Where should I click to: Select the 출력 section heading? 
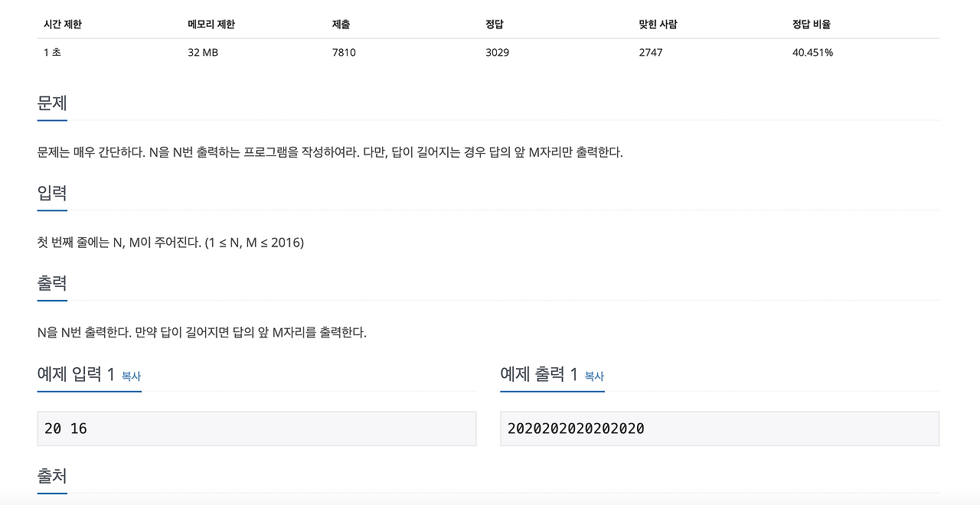pyautogui.click(x=51, y=283)
